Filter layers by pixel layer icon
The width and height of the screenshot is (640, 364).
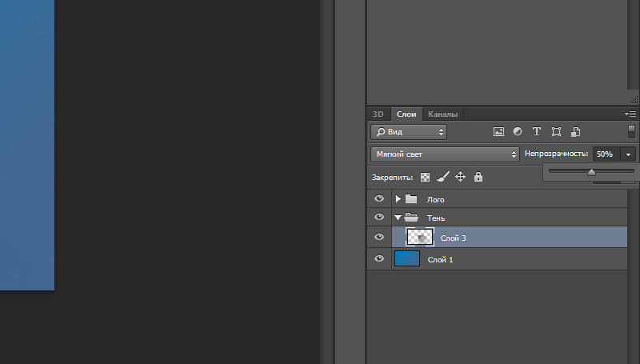click(x=498, y=132)
